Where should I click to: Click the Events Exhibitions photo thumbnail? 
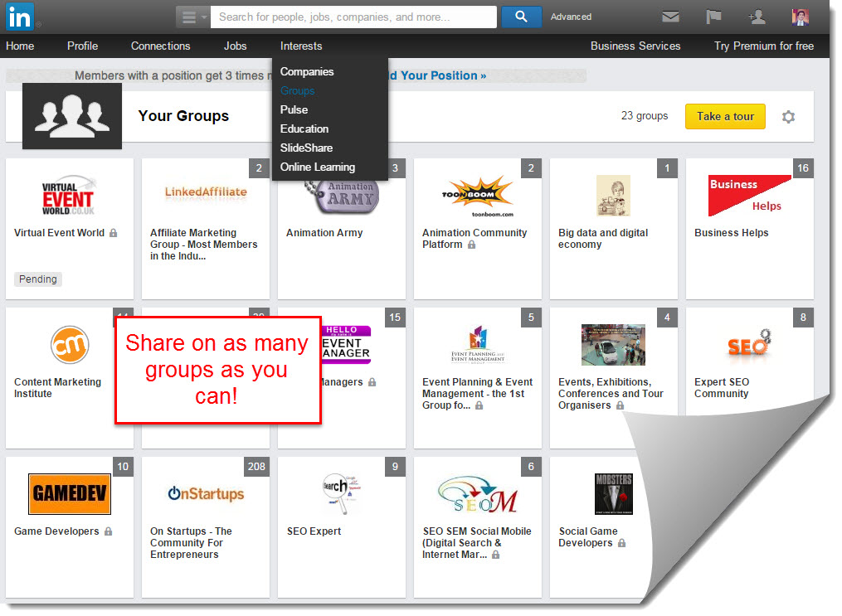tap(613, 345)
